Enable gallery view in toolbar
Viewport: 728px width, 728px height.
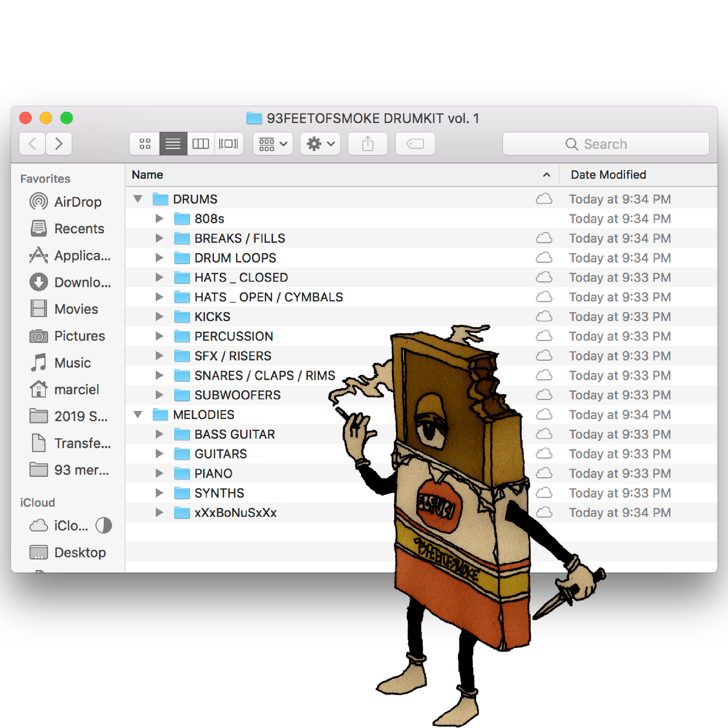click(x=229, y=144)
